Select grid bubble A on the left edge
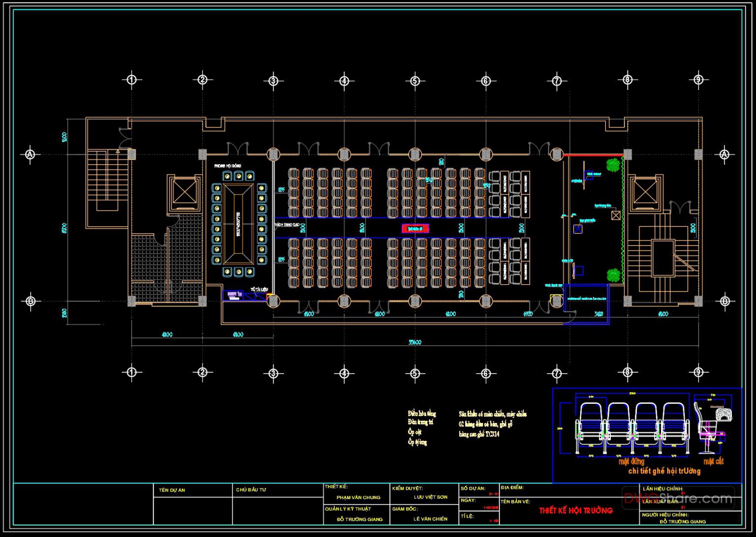 (31, 154)
